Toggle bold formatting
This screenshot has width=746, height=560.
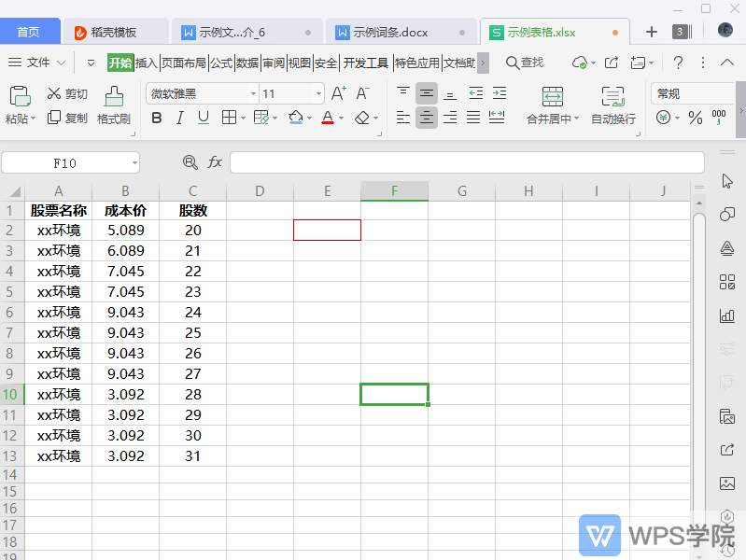pos(156,118)
